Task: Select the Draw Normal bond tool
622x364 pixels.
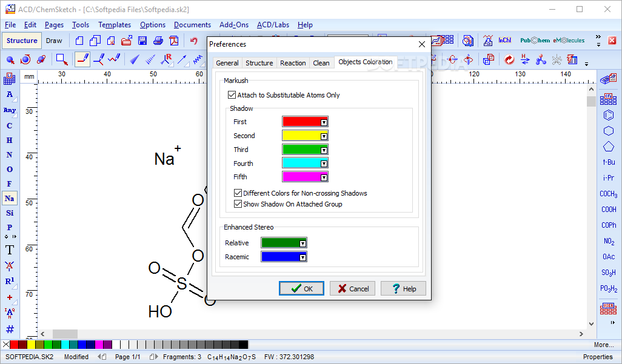Action: 82,59
